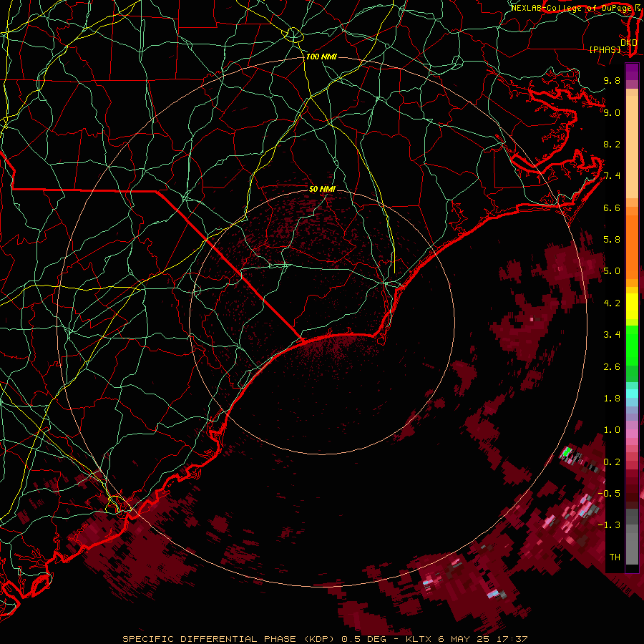Click the KLTX radar station identifier

419,639
